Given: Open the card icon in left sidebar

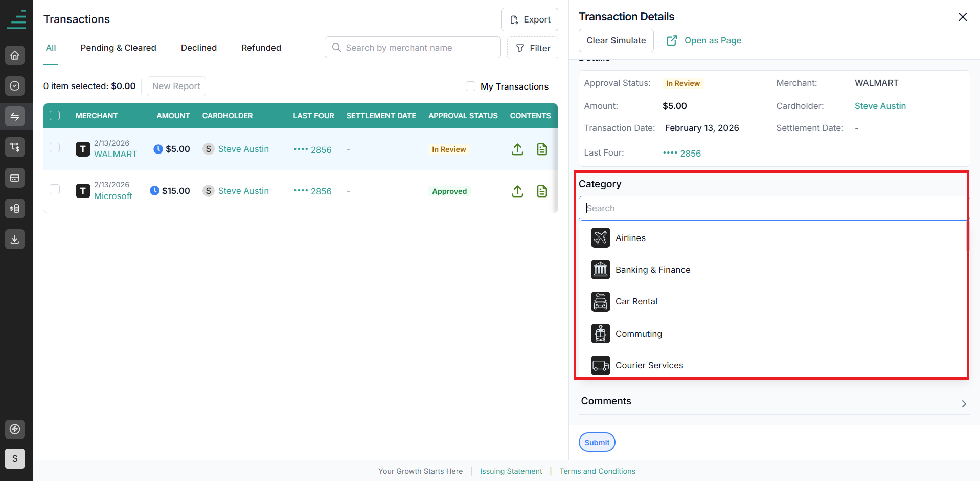Looking at the screenshot, I should click(15, 178).
